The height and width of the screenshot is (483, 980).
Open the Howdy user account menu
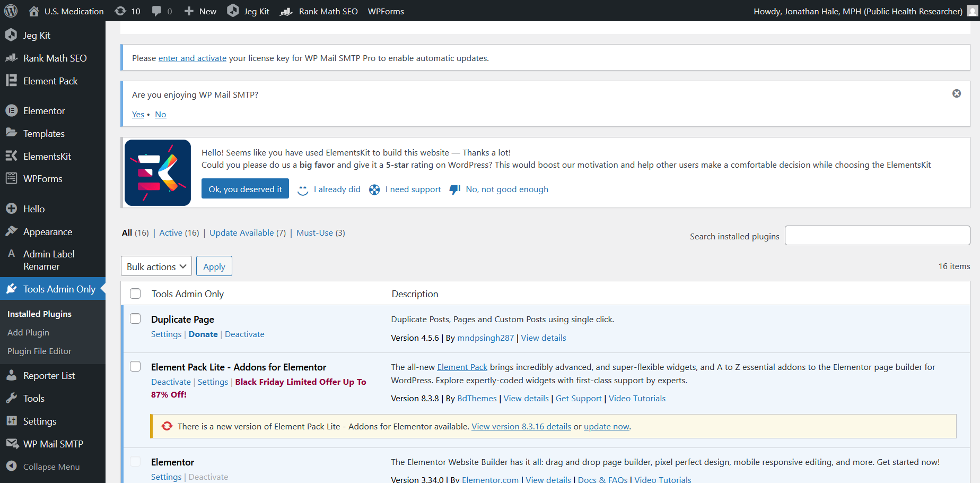pos(857,11)
